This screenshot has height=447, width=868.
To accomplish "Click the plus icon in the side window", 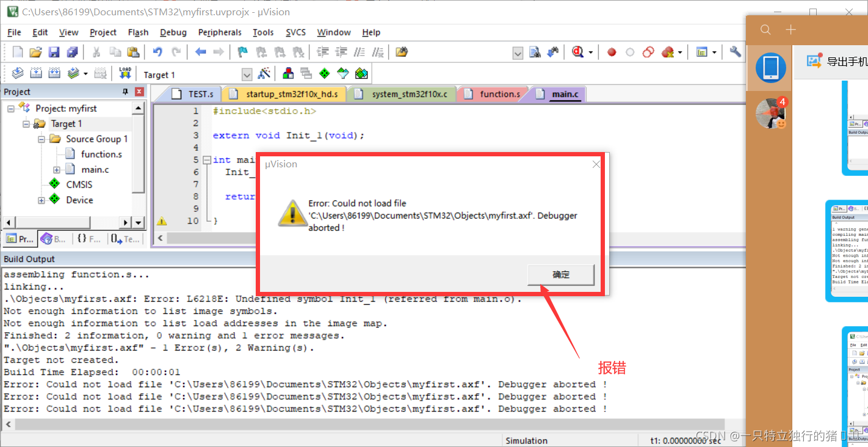I will click(x=791, y=30).
